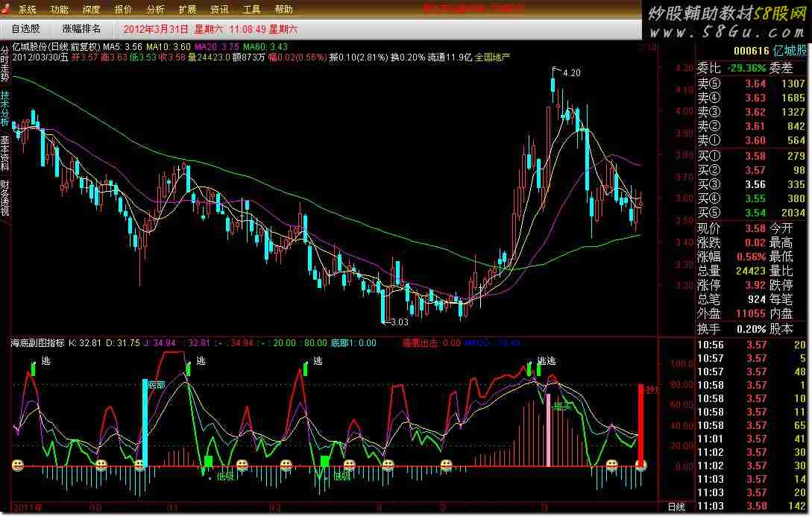Viewport: 812px width, 517px height.
Task: Click the 外盘 11055 field
Action: (x=731, y=313)
